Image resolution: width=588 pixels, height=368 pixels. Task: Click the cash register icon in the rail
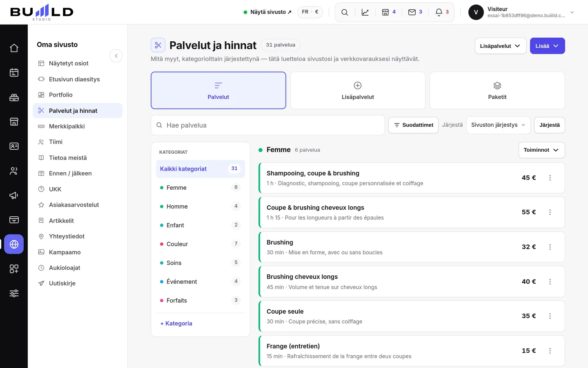pyautogui.click(x=14, y=97)
